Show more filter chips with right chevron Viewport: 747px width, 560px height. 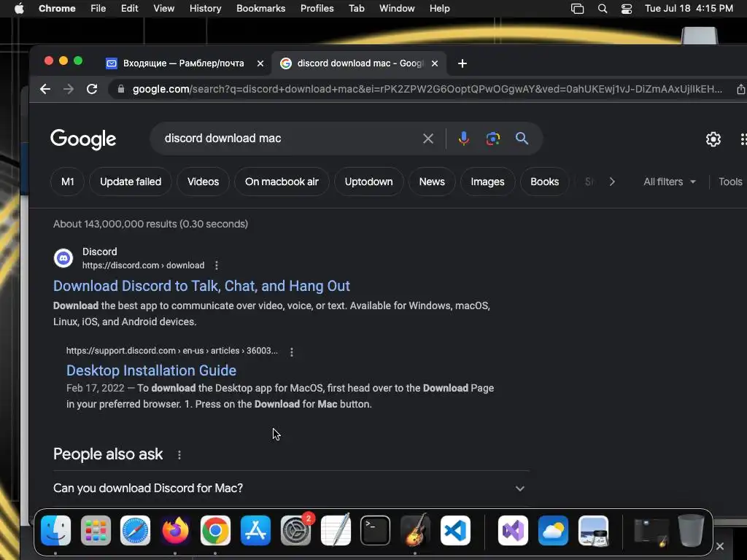pos(612,182)
